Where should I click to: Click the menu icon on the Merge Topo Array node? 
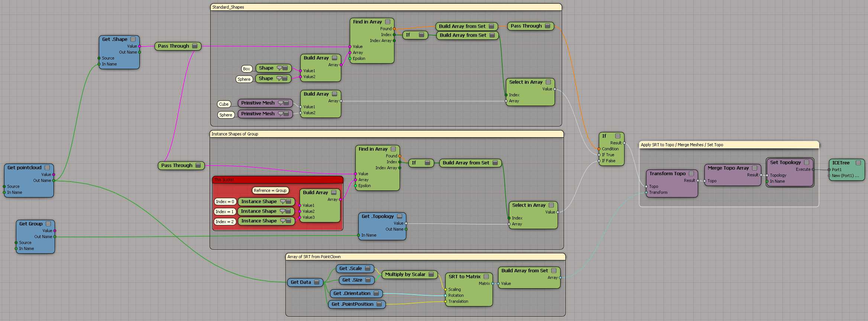[755, 168]
